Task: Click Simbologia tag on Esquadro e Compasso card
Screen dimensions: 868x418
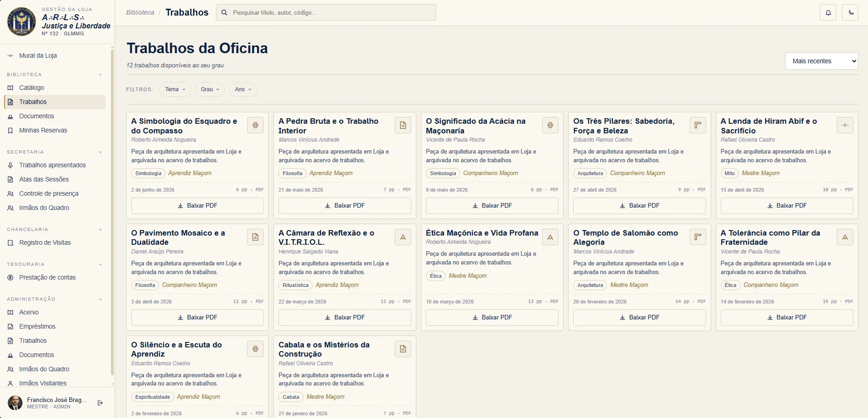Action: click(x=148, y=173)
